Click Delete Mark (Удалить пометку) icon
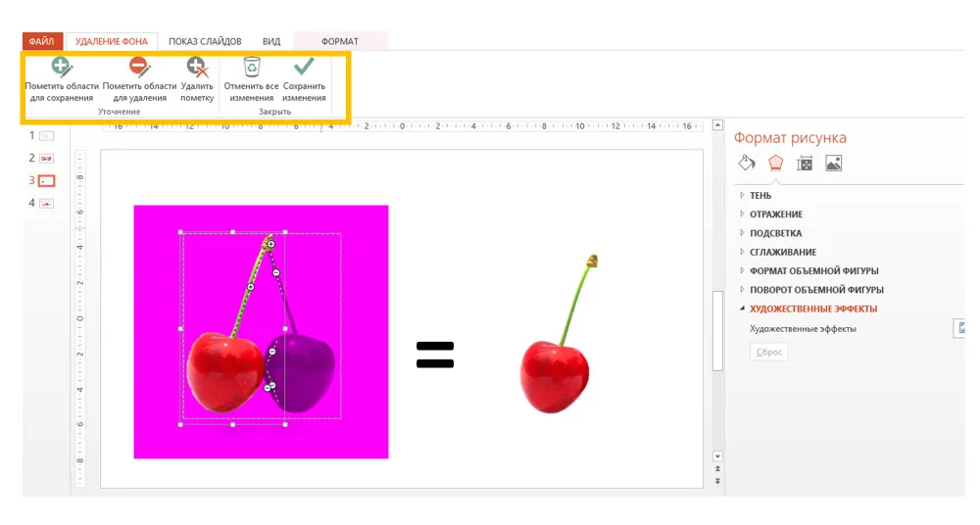The width and height of the screenshot is (980, 525). 197,79
